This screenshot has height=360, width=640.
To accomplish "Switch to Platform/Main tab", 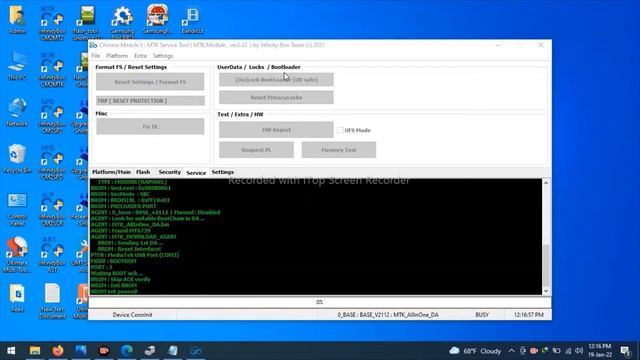I will (111, 172).
